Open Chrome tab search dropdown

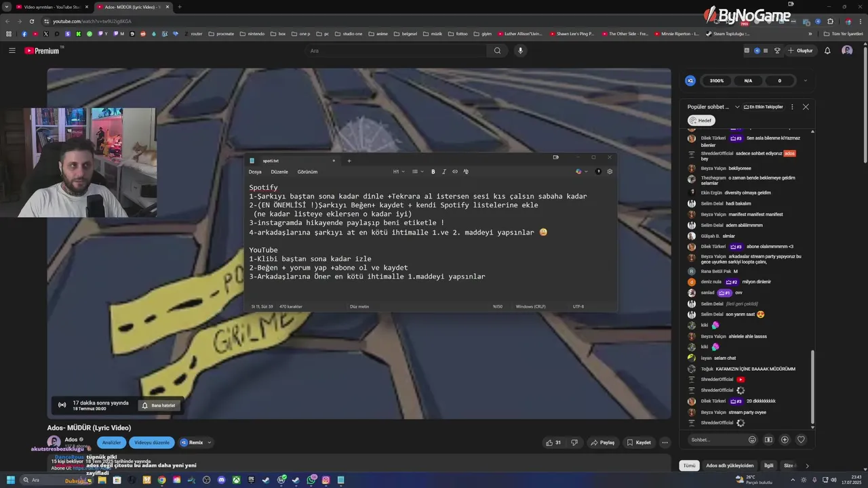(7, 7)
